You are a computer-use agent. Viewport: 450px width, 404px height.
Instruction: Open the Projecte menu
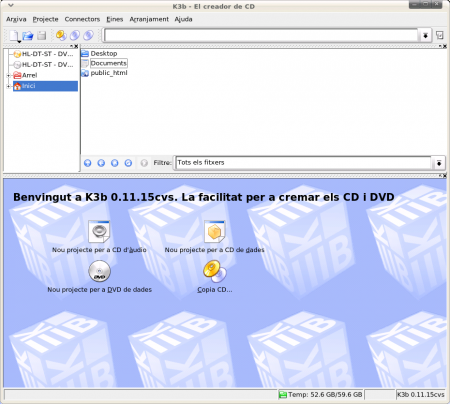45,19
